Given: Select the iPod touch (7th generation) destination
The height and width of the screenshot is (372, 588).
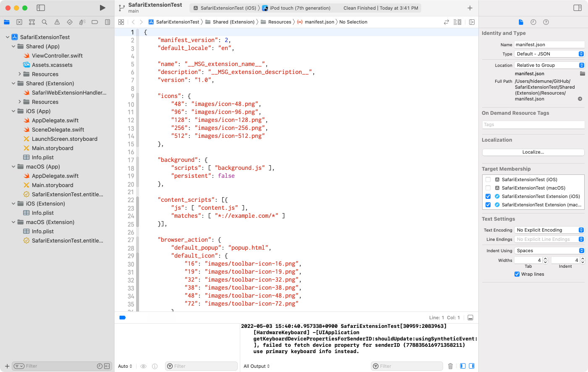Looking at the screenshot, I should tap(297, 8).
